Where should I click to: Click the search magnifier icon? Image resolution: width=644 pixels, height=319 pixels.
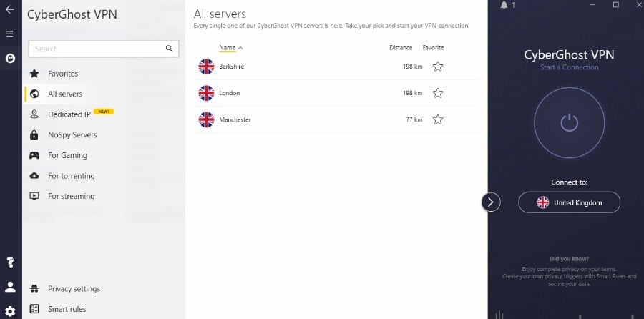[x=169, y=49]
